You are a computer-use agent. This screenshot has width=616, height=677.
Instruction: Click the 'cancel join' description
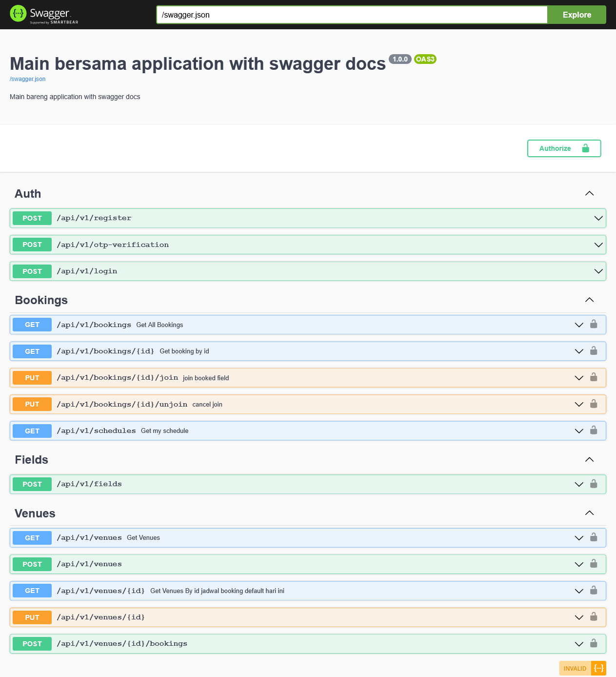[x=207, y=404]
